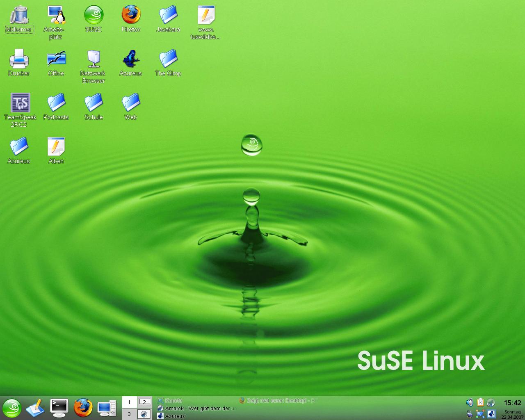Open the computer icon in the panel
Viewport: 525px width, 420px height.
click(x=107, y=409)
